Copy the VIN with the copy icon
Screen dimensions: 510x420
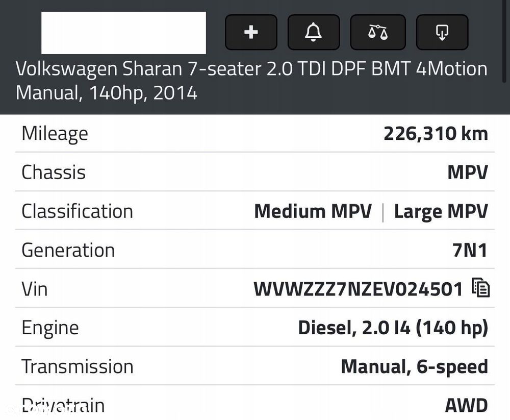pos(481,288)
